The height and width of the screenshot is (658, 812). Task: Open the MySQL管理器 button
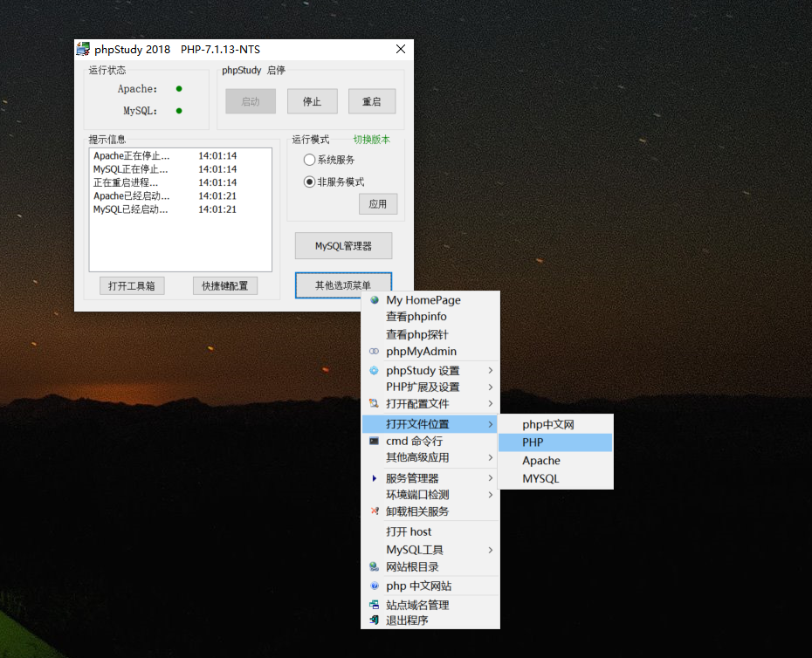pos(343,246)
